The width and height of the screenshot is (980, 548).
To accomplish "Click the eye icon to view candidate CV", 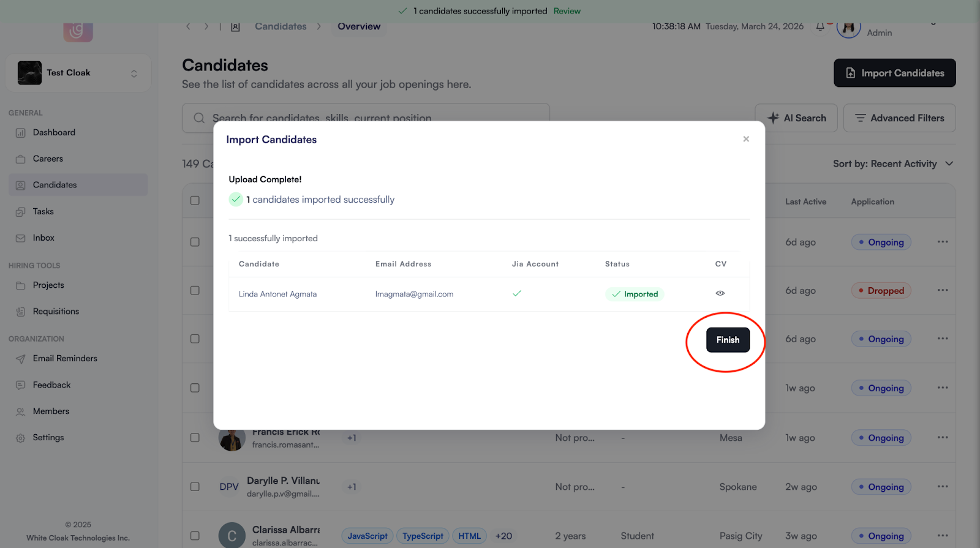I will coord(720,293).
